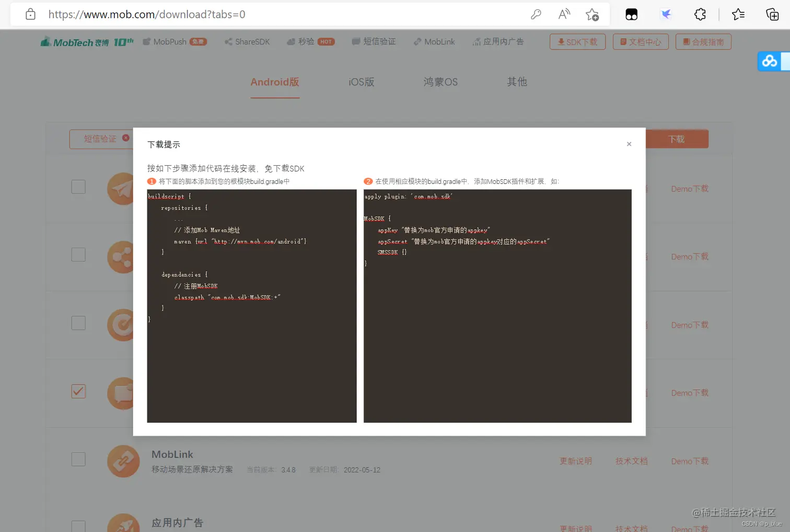Click the apply plugin: 'com.mob.sdk' code line
Screen dimensions: 790x532
click(409, 196)
